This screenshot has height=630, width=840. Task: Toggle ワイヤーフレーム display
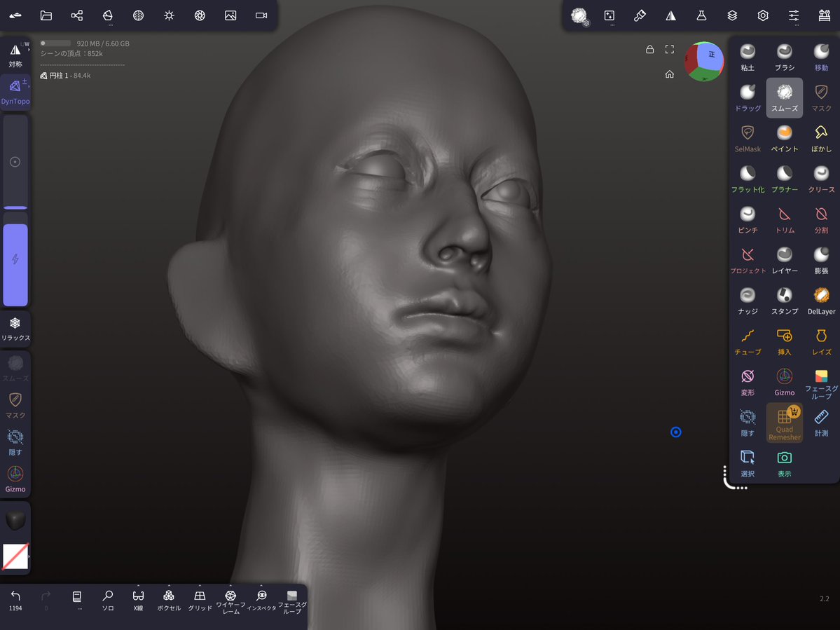(230, 602)
